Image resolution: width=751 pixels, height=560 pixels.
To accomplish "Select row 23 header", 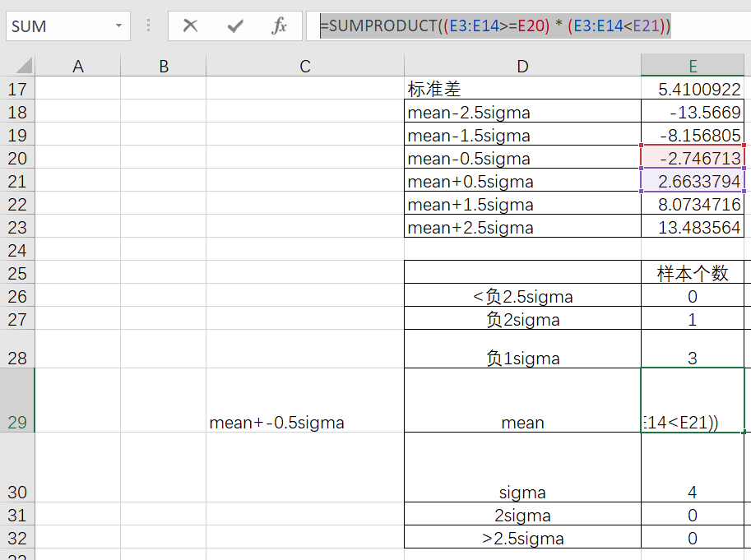I will click(17, 227).
